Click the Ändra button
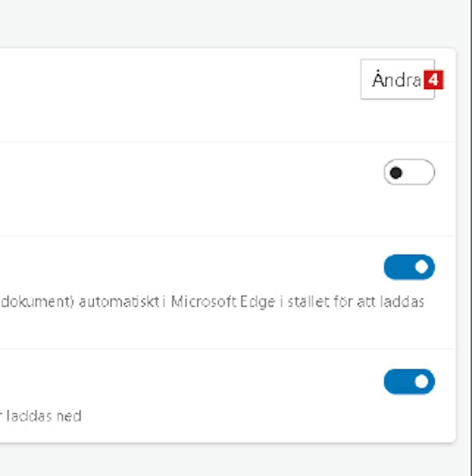 pyautogui.click(x=396, y=80)
